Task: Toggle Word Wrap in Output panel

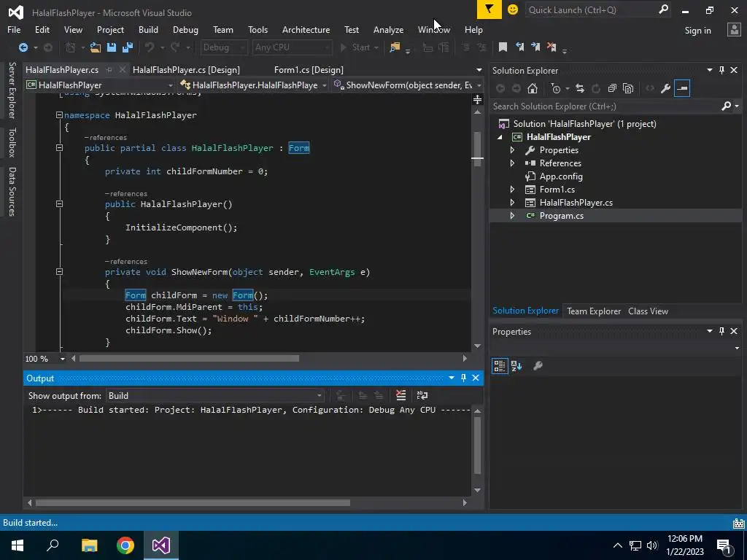Action: tap(422, 395)
